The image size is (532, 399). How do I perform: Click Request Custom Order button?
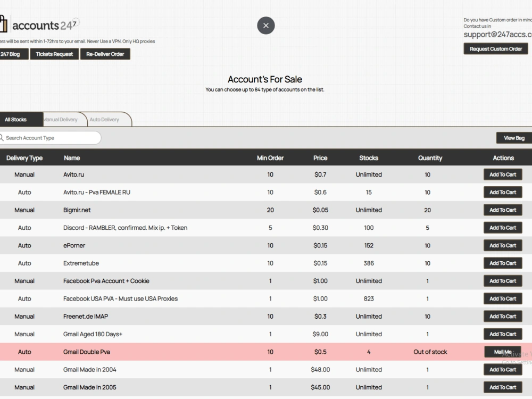(x=496, y=49)
